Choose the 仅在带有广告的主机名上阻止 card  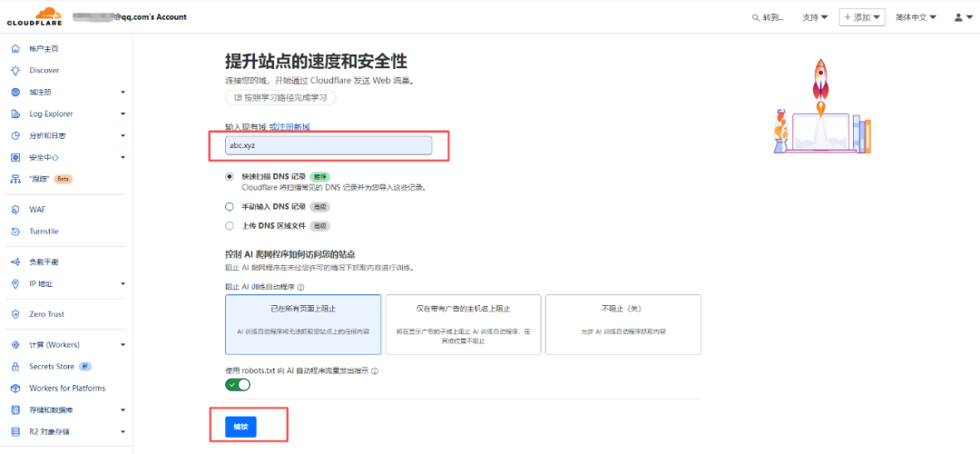[463, 324]
